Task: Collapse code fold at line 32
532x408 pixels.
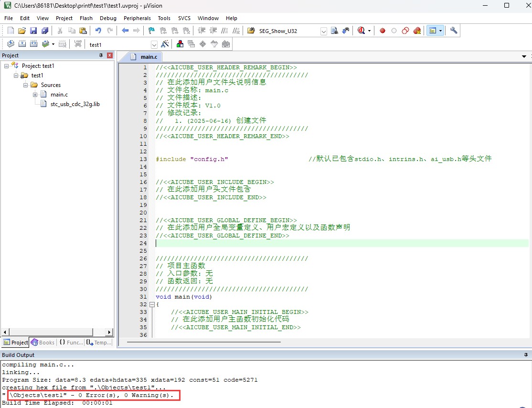Action: click(x=152, y=304)
